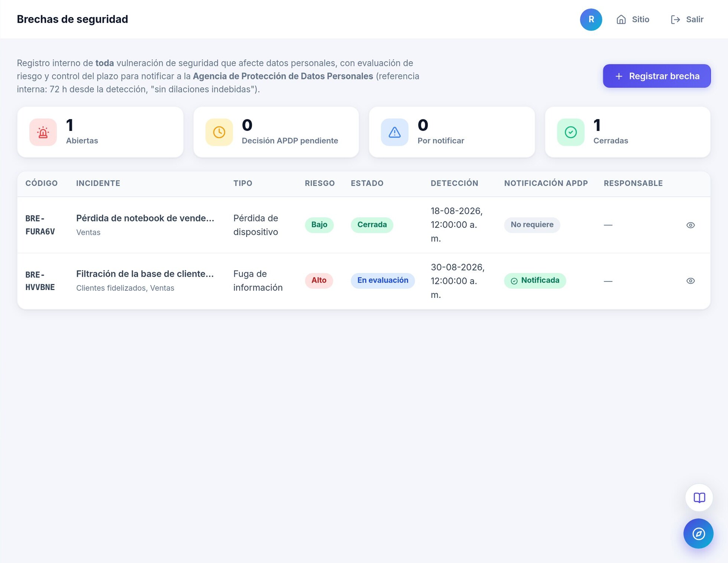Click the ESTADO column header

(x=367, y=183)
